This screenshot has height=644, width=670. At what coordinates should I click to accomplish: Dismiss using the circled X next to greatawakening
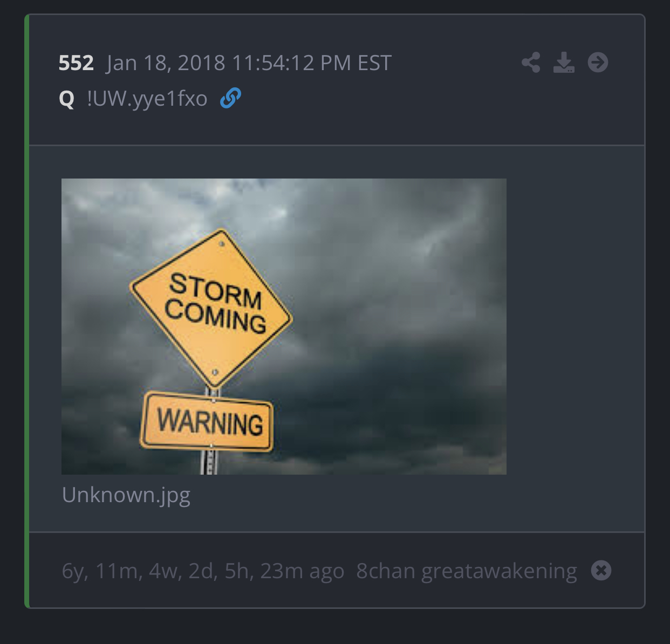[x=601, y=570]
